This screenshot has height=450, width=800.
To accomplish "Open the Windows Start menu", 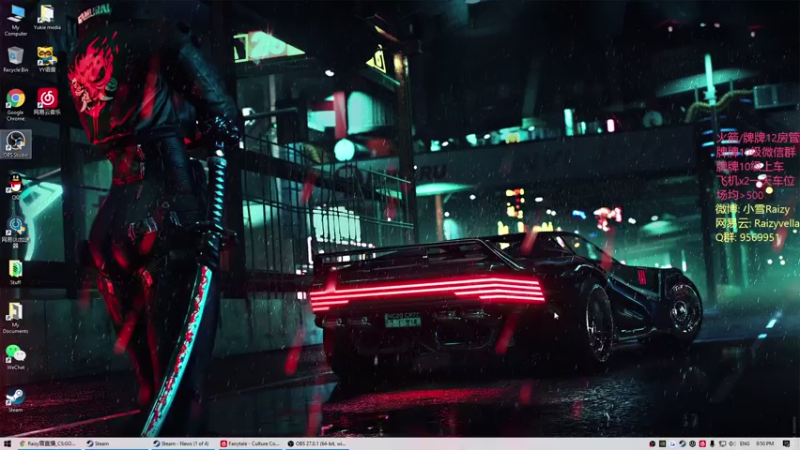I will [x=7, y=444].
